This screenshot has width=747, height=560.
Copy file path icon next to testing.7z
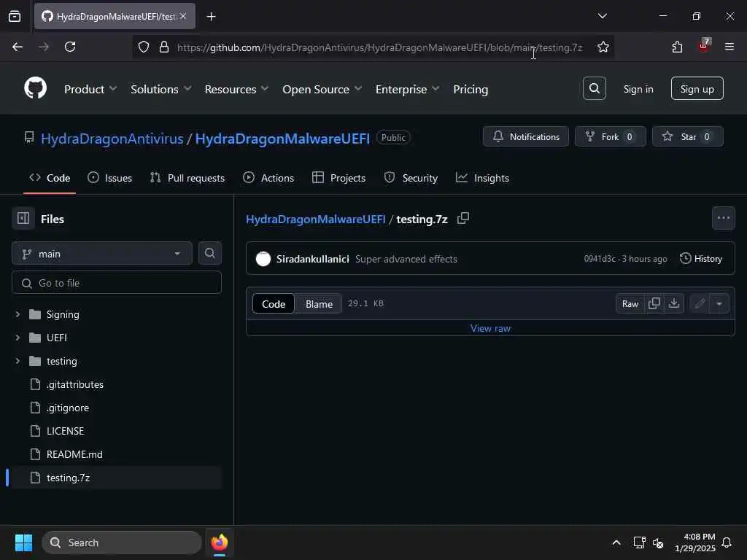(x=463, y=219)
